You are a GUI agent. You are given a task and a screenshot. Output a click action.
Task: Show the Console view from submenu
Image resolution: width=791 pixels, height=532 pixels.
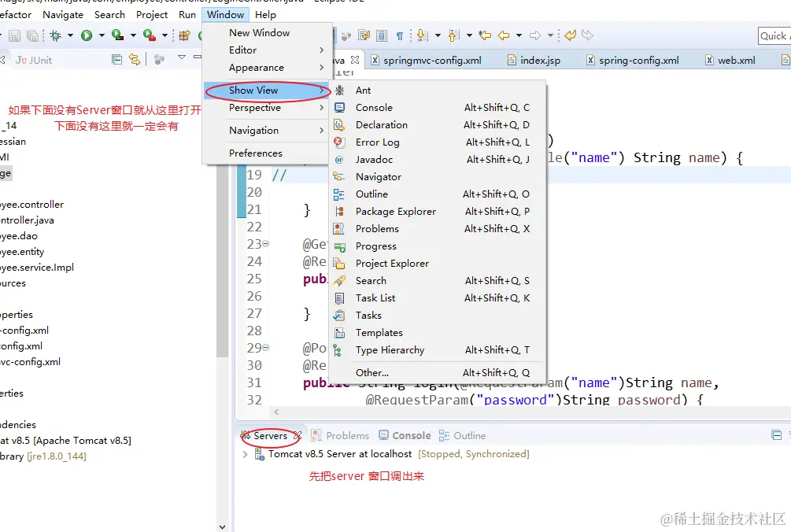[x=438, y=107]
